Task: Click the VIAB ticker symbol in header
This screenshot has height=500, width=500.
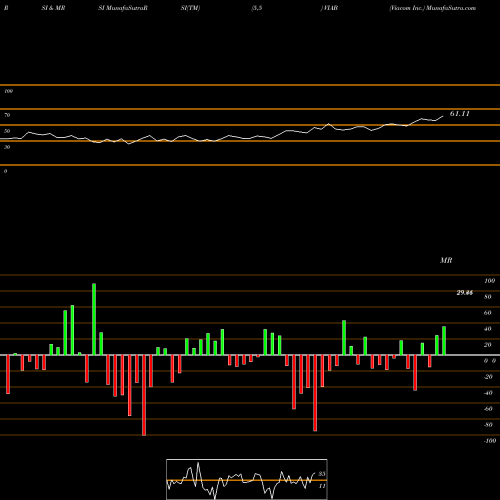Action: click(x=330, y=8)
